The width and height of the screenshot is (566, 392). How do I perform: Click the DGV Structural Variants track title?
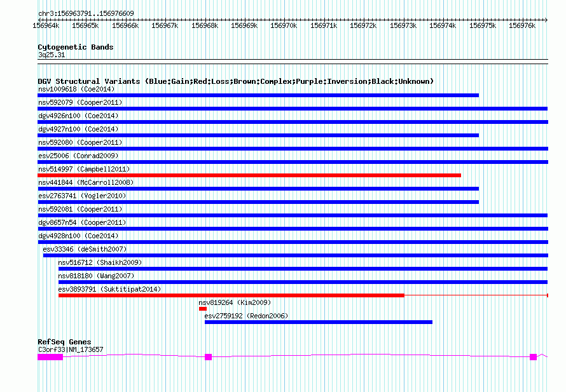click(x=235, y=81)
